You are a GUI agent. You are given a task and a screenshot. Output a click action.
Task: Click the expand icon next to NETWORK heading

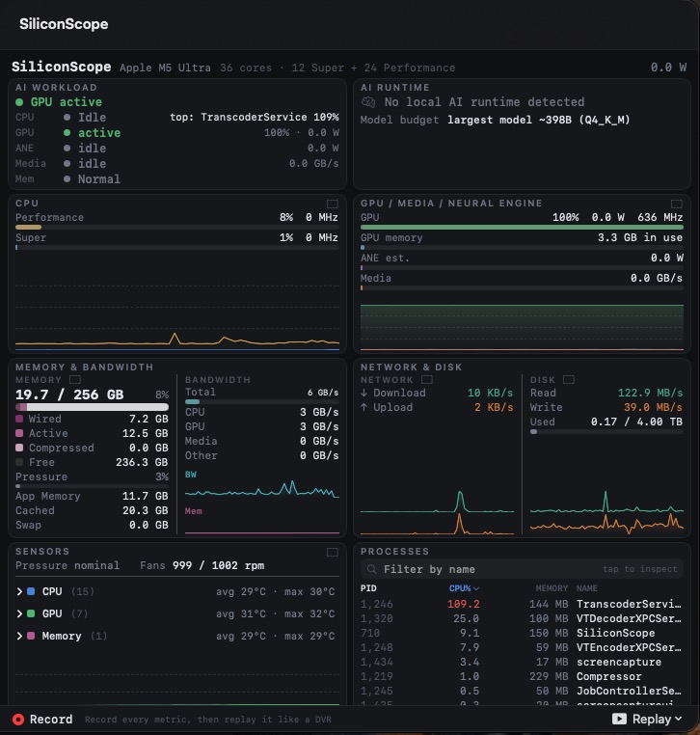(x=427, y=380)
